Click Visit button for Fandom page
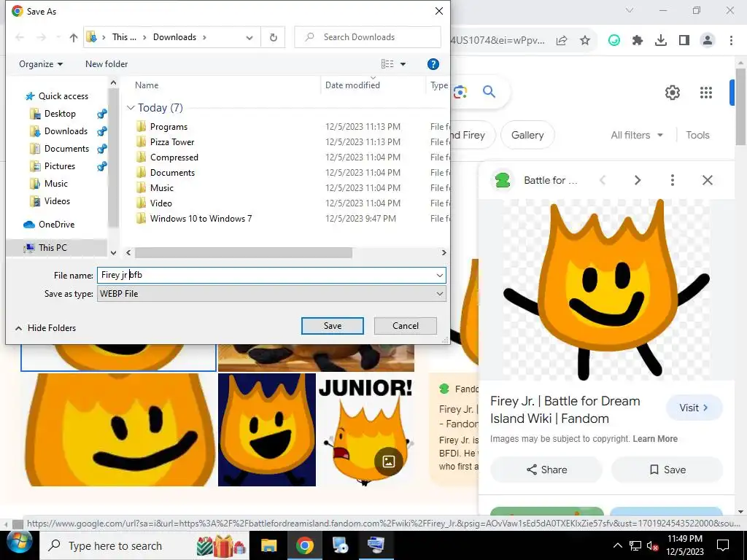Screen dimensions: 747x560 pos(694,408)
